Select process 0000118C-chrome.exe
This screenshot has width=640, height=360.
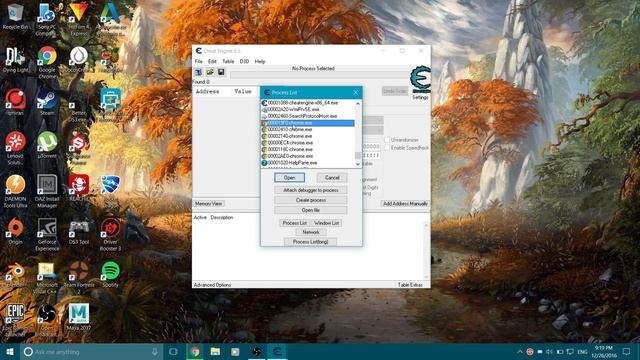click(308, 149)
